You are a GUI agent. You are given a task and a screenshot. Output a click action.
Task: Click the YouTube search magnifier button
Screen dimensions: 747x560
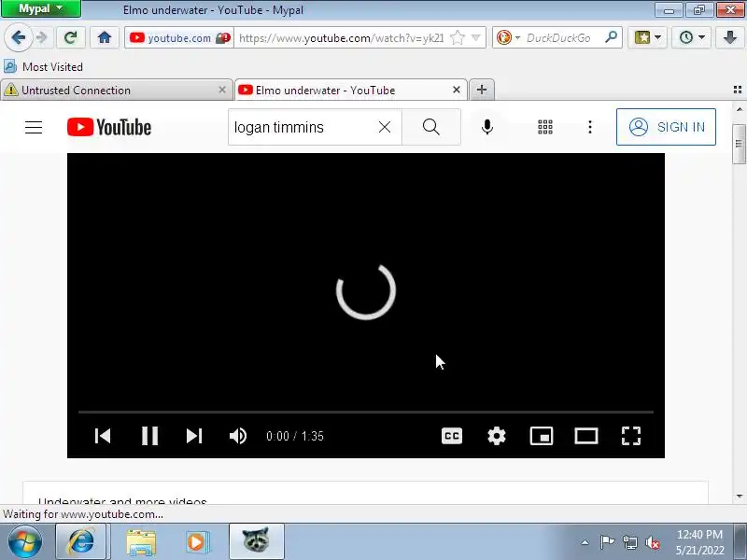point(431,127)
